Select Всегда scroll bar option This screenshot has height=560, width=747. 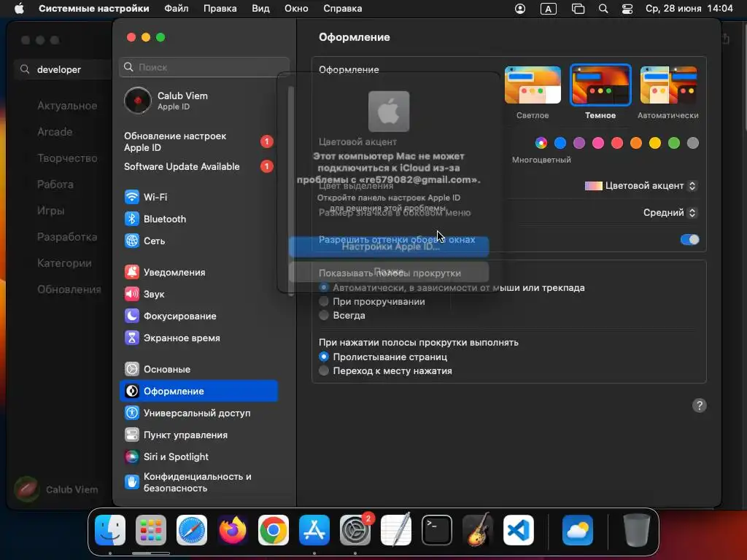[324, 315]
